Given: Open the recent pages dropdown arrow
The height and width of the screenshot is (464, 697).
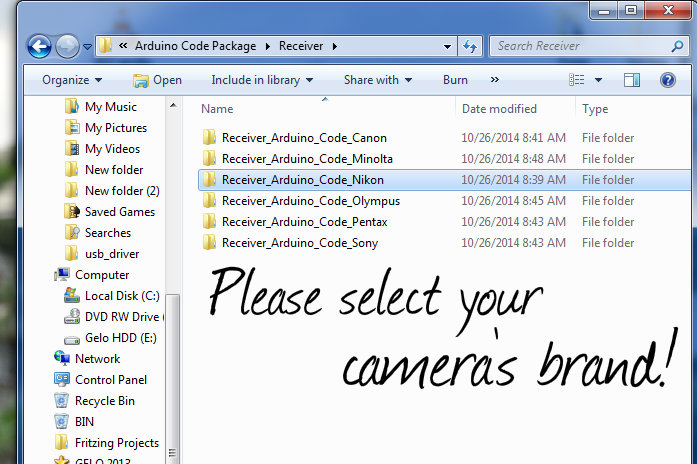Looking at the screenshot, I should click(88, 47).
